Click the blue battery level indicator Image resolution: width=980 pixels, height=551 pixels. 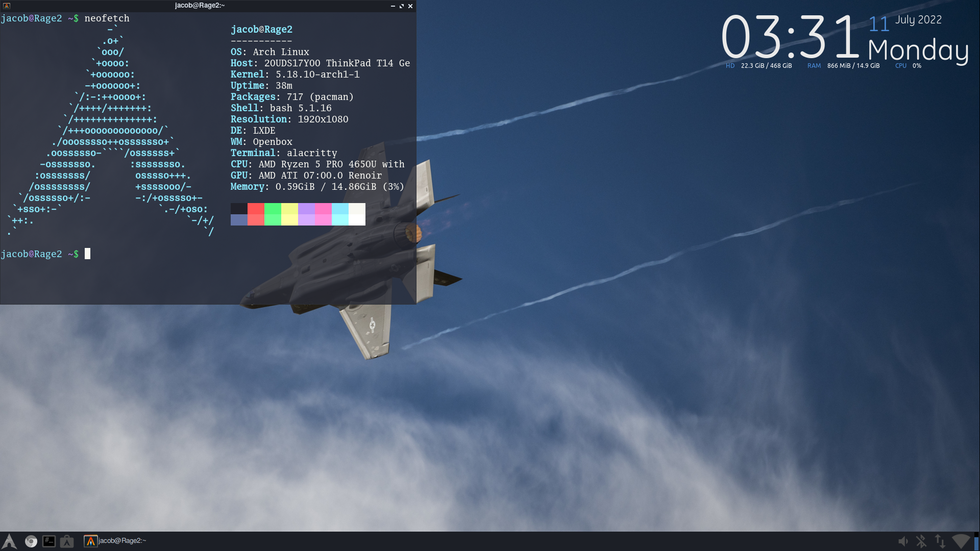click(976, 541)
